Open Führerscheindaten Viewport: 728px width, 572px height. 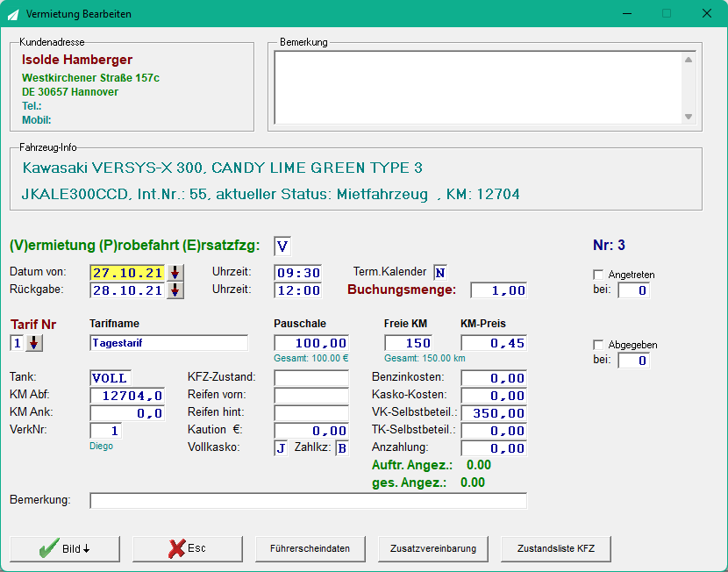[x=310, y=549]
